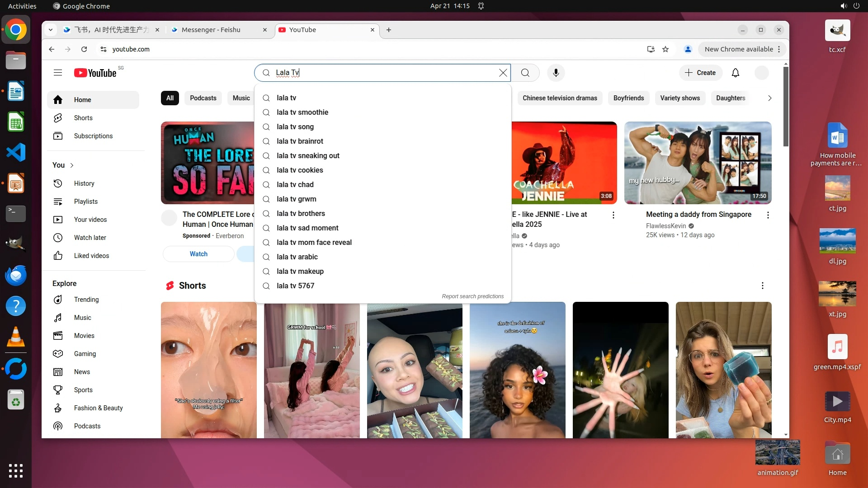Open options for Singapore daddy video
The image size is (868, 488).
[x=768, y=215]
